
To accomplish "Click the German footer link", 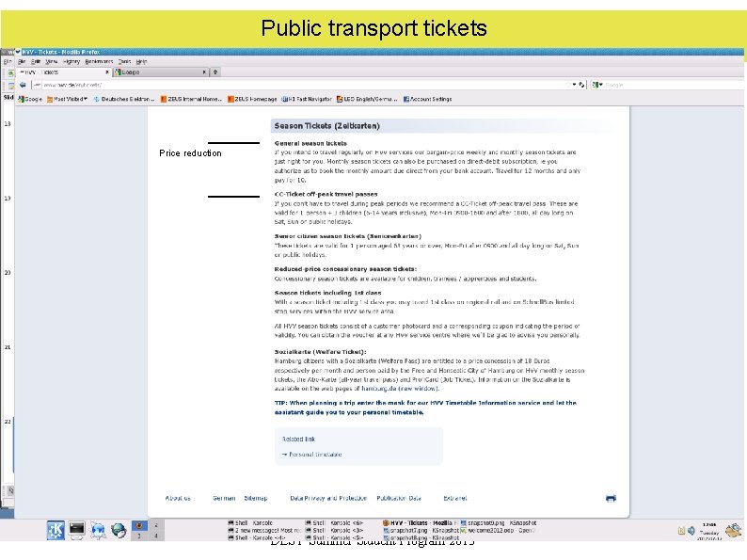I will pos(224,498).
